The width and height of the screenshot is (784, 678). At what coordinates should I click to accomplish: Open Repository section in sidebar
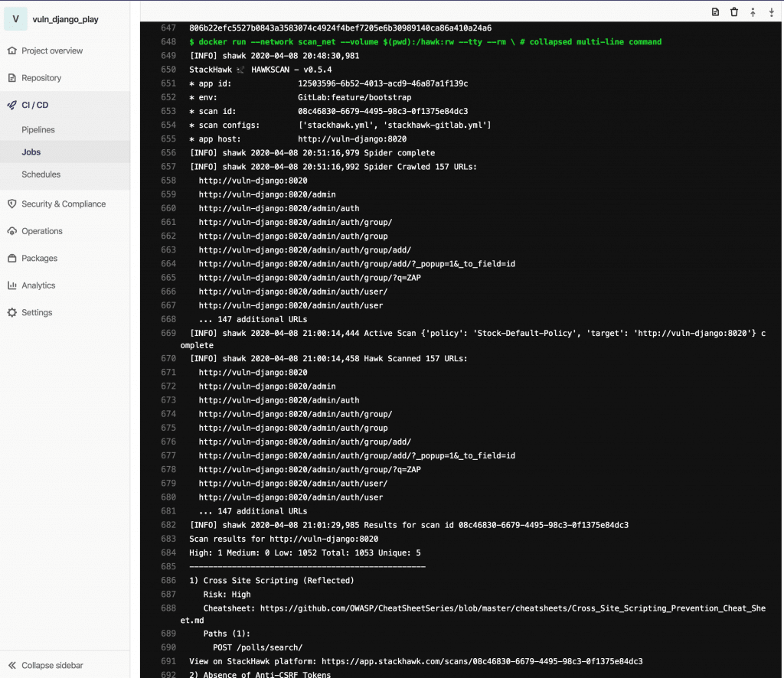point(65,78)
